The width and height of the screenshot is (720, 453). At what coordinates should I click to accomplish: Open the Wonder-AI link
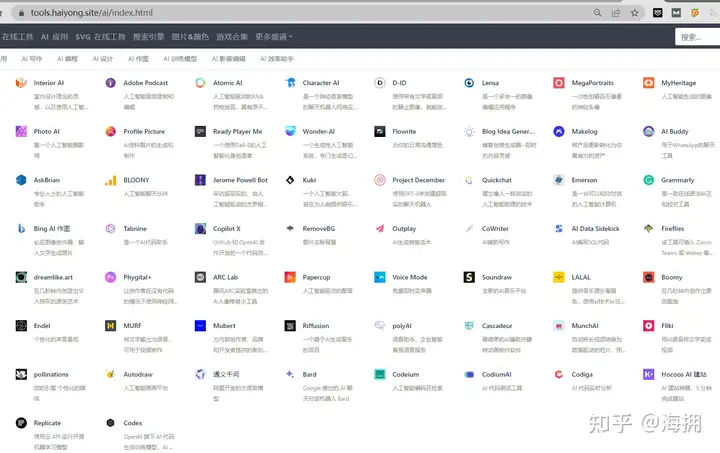[x=319, y=131]
